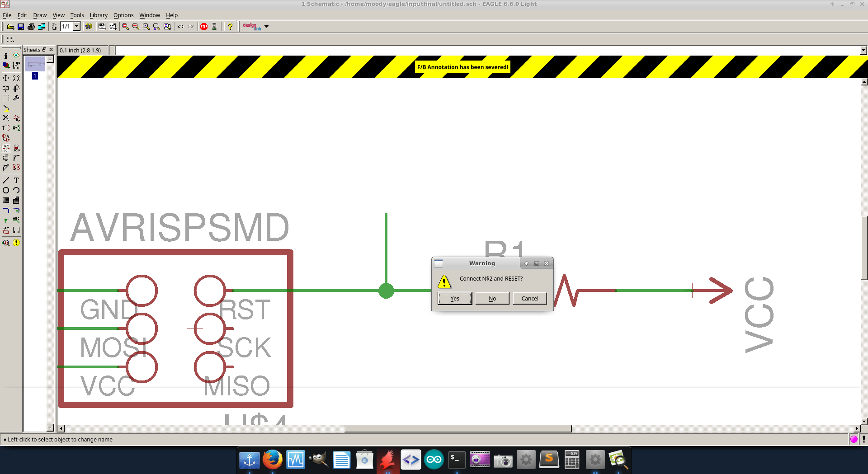Select the Arc tool
Viewport: 868px width, 474px height.
click(x=16, y=190)
